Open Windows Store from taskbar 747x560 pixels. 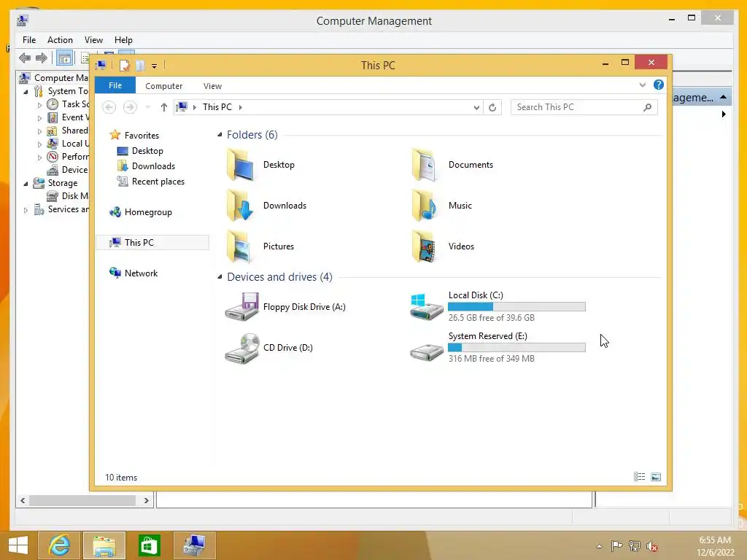pyautogui.click(x=149, y=545)
